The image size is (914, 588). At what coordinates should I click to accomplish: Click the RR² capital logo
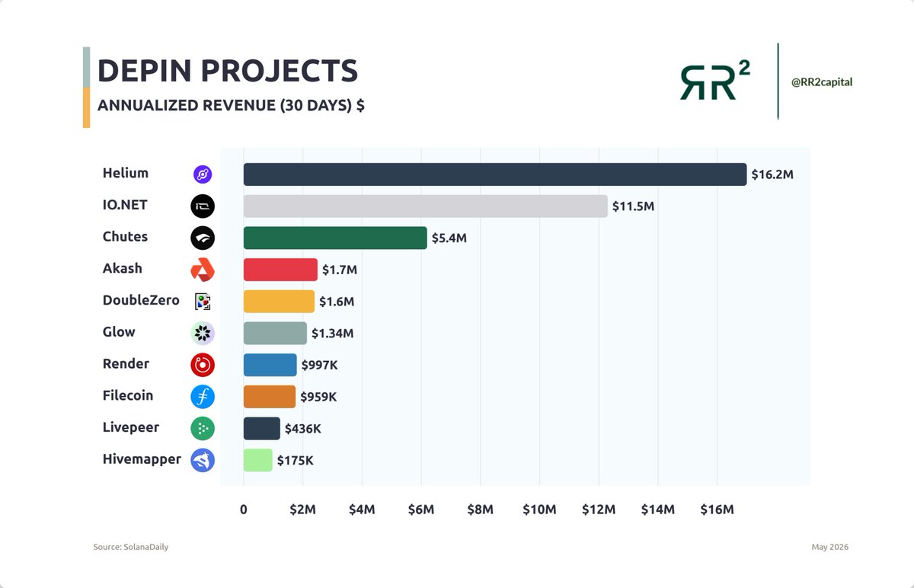(714, 81)
